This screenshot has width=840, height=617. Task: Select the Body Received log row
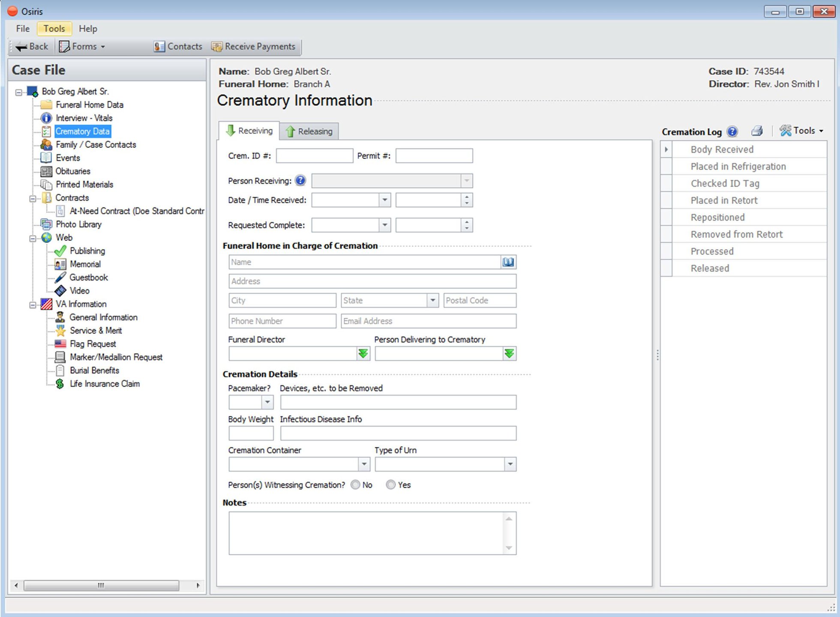click(722, 150)
